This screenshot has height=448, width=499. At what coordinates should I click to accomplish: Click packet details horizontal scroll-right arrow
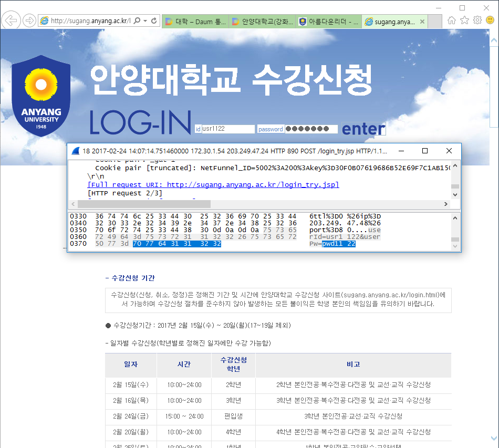click(445, 204)
